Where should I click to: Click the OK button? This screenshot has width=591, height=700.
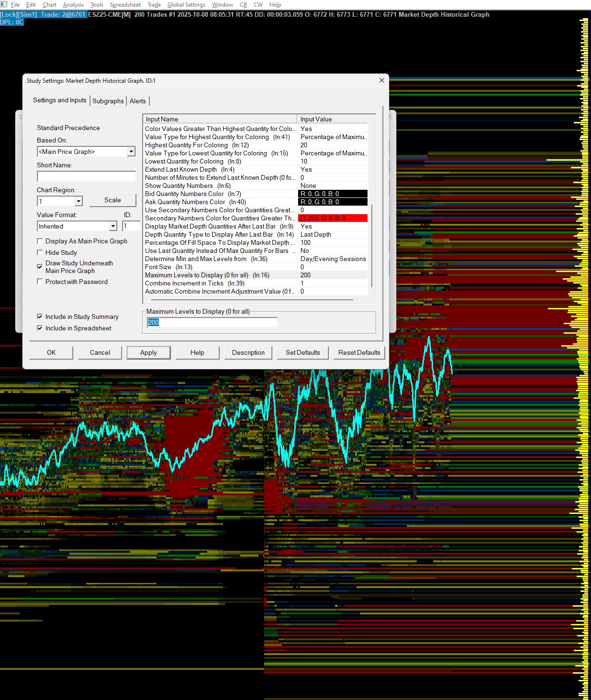[51, 352]
